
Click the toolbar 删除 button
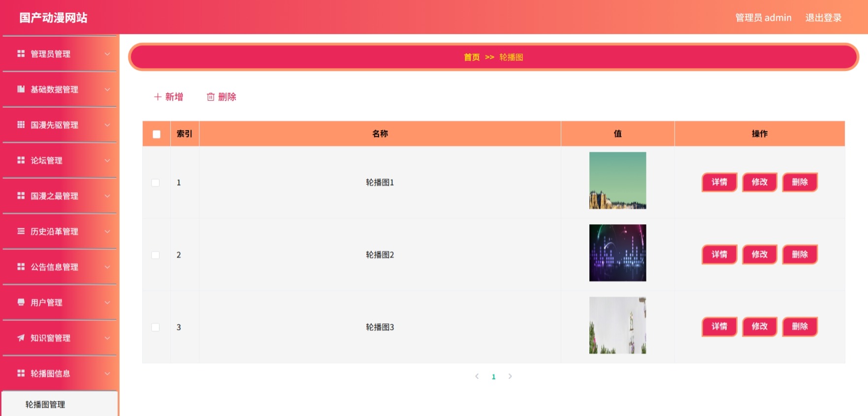pyautogui.click(x=222, y=97)
